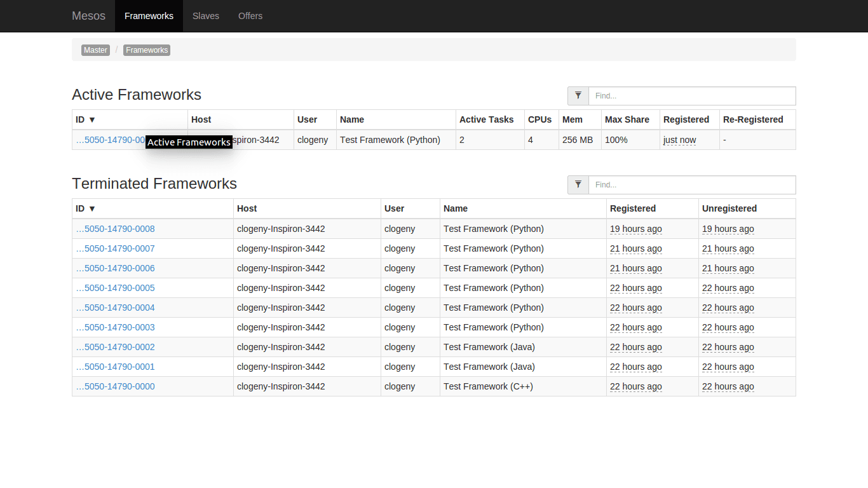Open the active framework ID link
This screenshot has height=488, width=868.
[x=109, y=140]
